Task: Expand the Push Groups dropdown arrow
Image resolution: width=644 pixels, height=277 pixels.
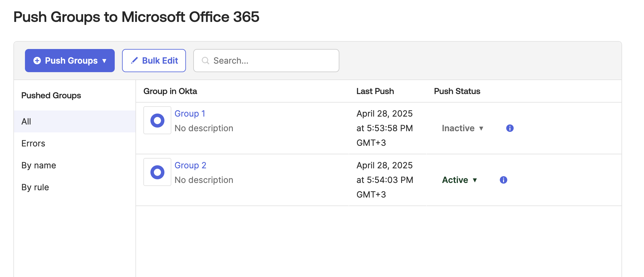Action: point(104,61)
